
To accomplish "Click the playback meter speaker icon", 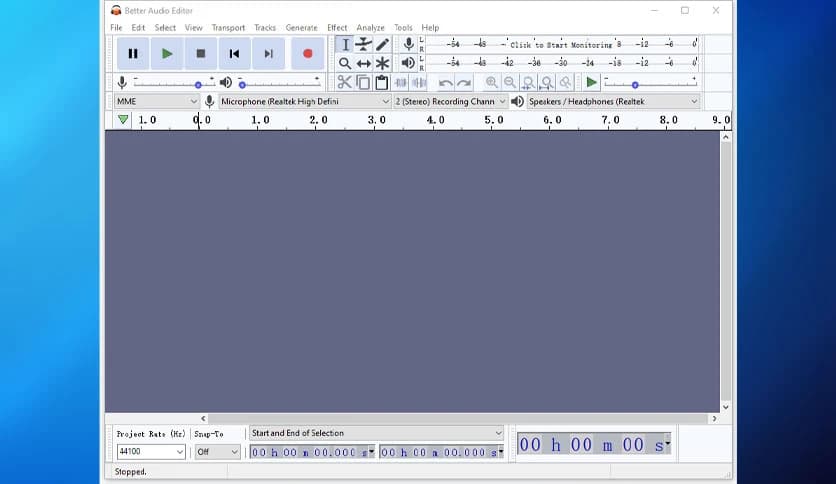I will click(x=408, y=63).
